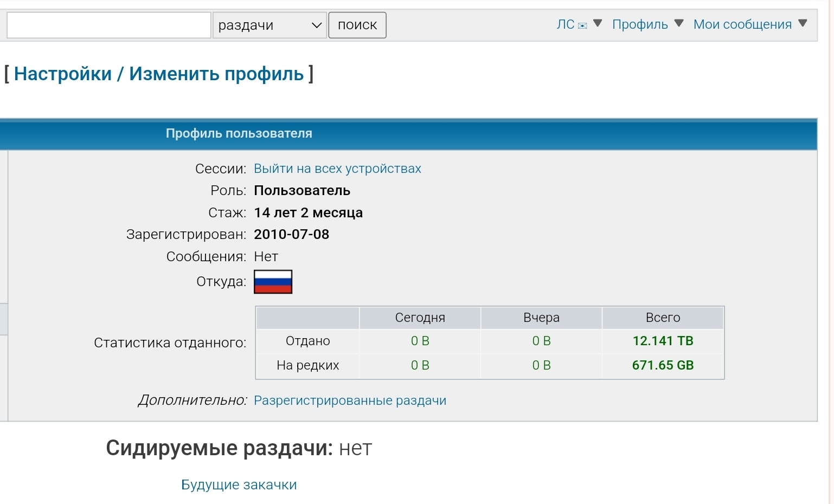Open Разрегистрированные раздачи link

pos(350,400)
